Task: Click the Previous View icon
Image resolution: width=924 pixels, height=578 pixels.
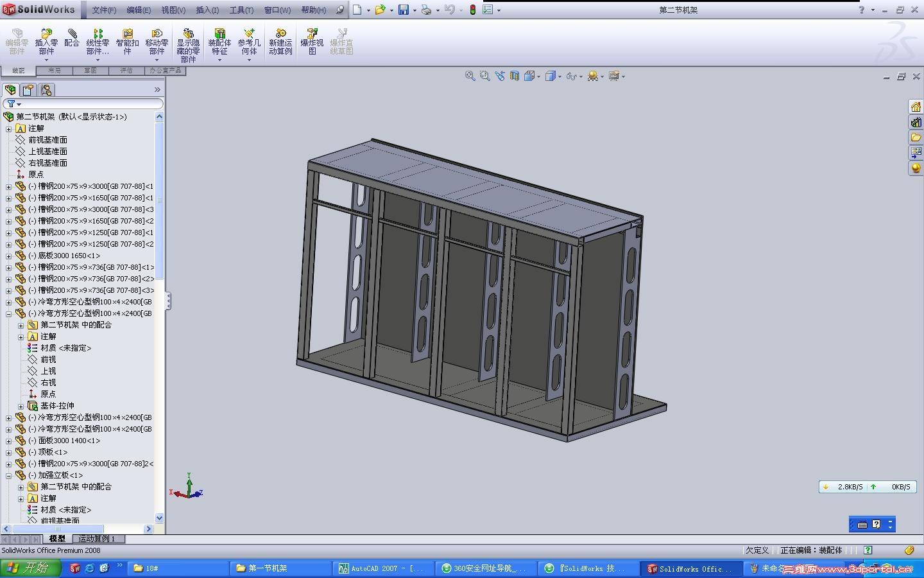Action: 500,76
